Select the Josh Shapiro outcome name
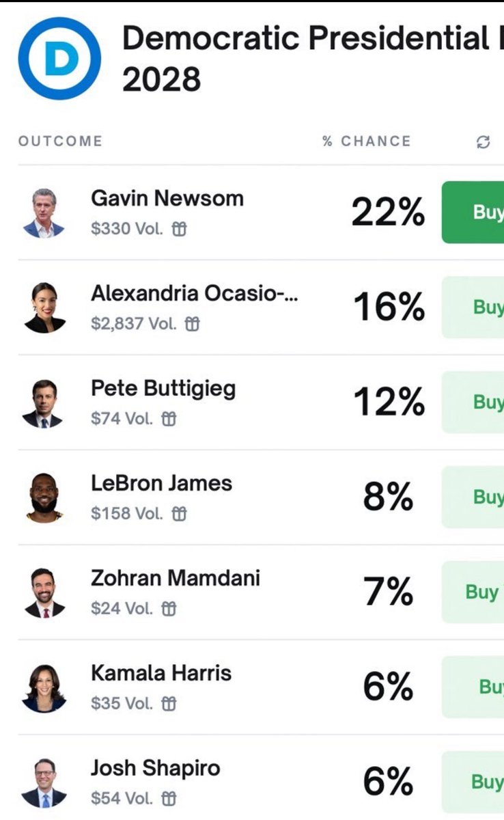This screenshot has height=820, width=504. (155, 768)
